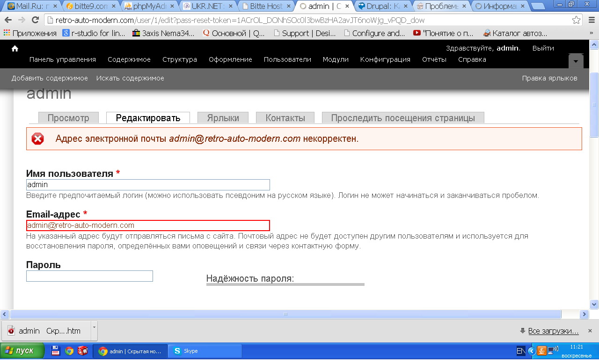Open Оформление admin menu
This screenshot has width=599, height=364.
(x=230, y=59)
